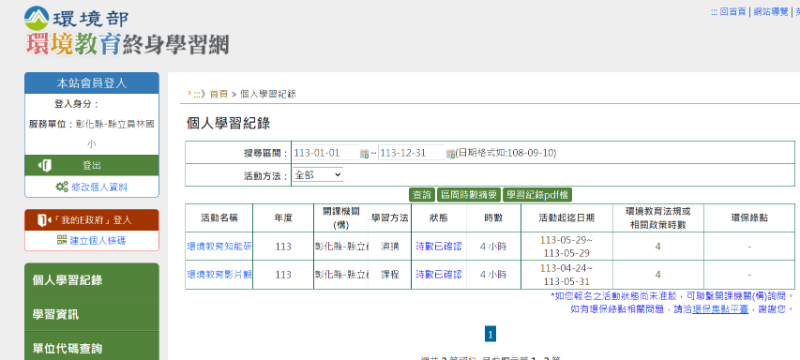The height and width of the screenshot is (360, 800).
Task: Click the date cell 113-04-24~113-05-31
Action: pyautogui.click(x=567, y=275)
